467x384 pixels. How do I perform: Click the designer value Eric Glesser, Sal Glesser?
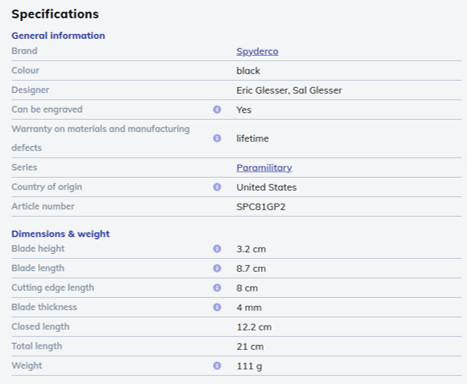coord(289,90)
